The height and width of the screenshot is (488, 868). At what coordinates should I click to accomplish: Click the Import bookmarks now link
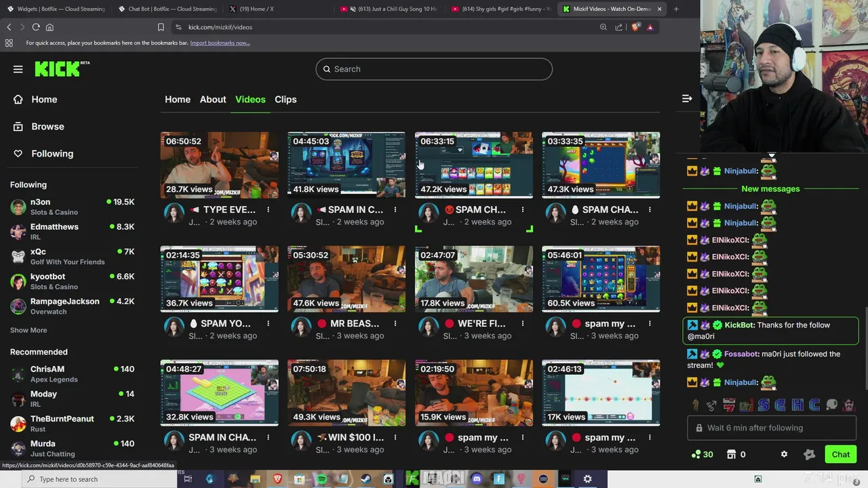220,43
